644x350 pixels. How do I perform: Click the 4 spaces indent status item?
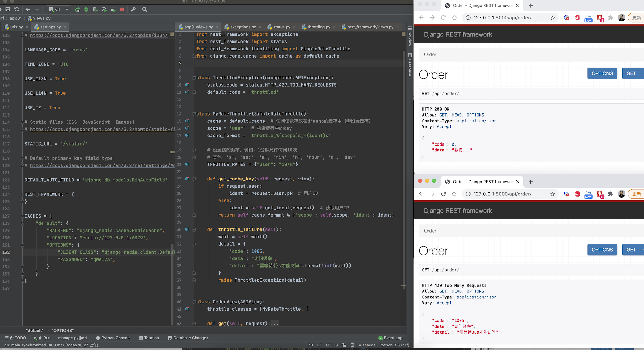point(367,345)
